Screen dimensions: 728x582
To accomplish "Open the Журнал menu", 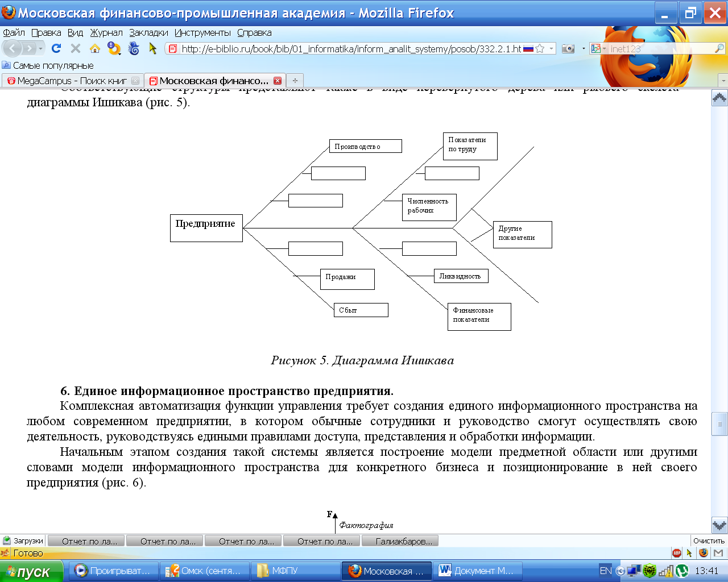I will pos(106,32).
